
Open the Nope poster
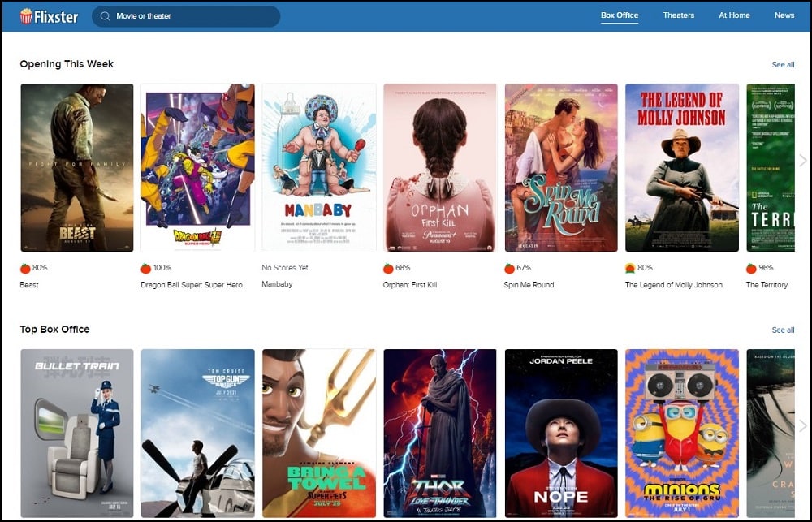point(561,433)
